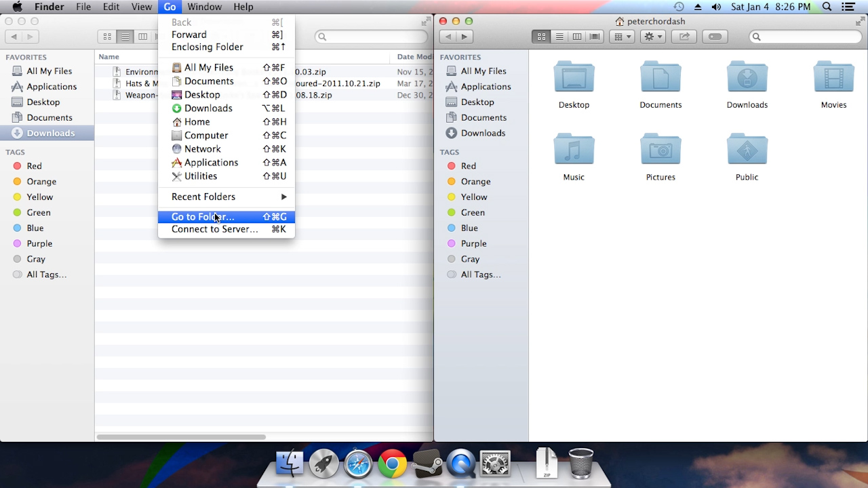Click the volume icon in menu bar
The width and height of the screenshot is (868, 488).
[716, 7]
